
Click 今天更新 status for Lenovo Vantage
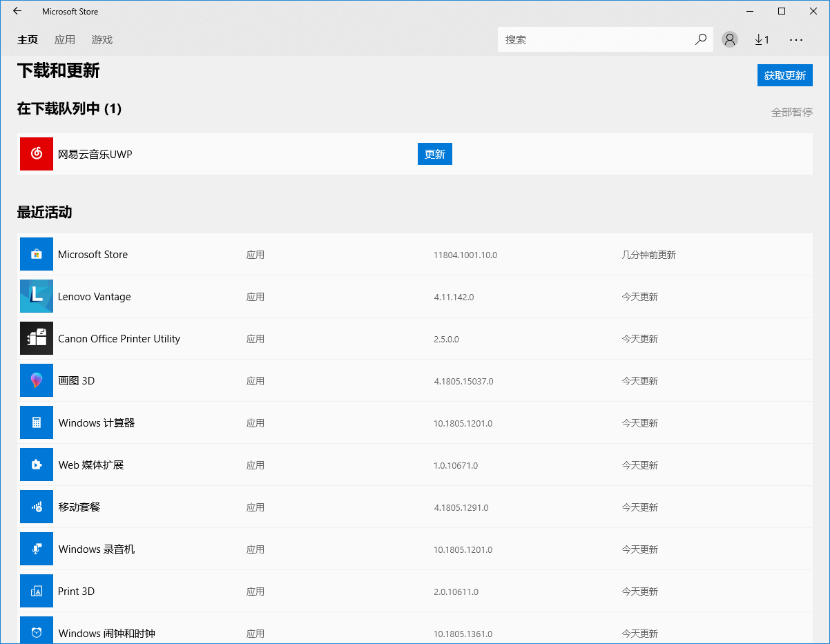point(640,297)
